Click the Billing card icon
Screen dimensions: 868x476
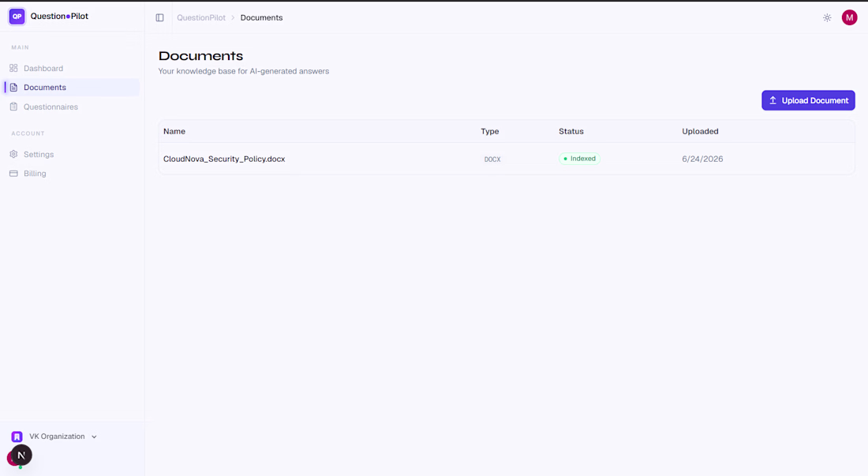click(x=14, y=173)
